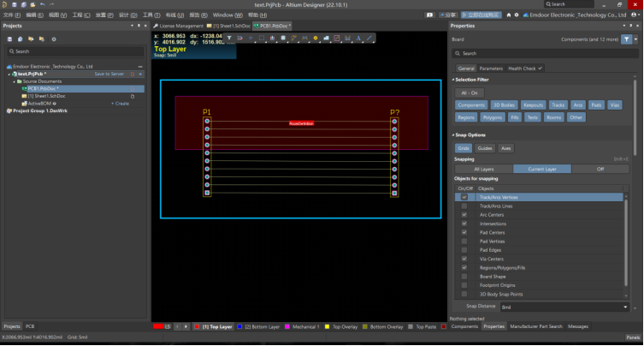This screenshot has width=644, height=346.
Task: Open the Projects panel settings gear
Action: click(54, 39)
